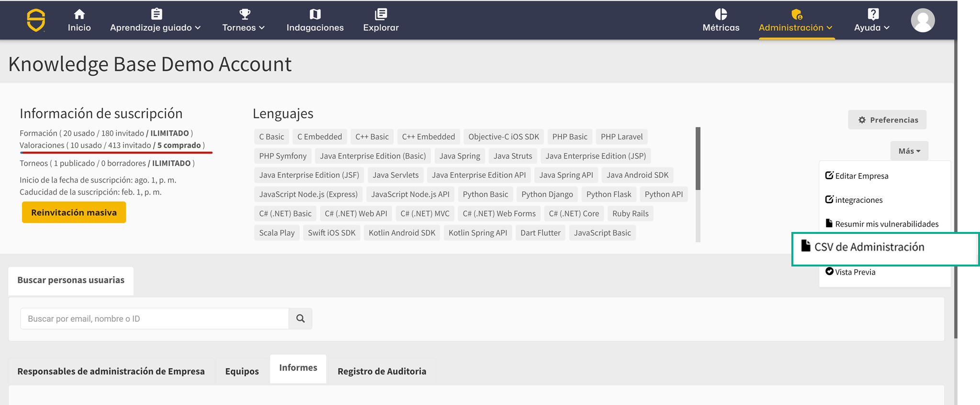Click the C Basic language tag
Image resolution: width=980 pixels, height=405 pixels.
point(271,137)
